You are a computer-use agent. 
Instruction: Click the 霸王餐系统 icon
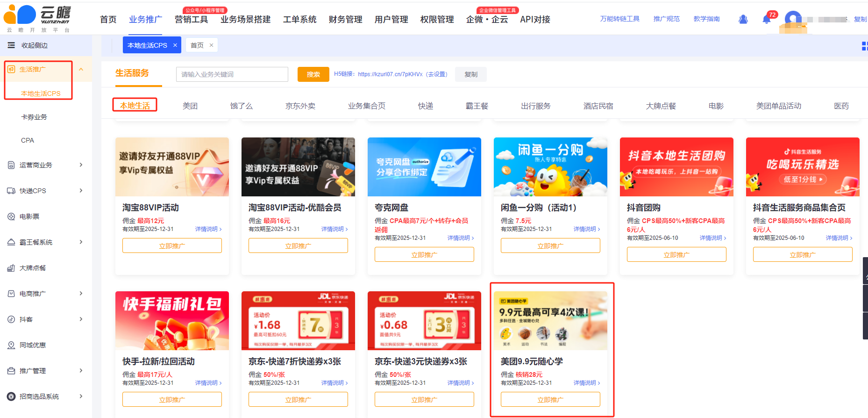point(12,242)
